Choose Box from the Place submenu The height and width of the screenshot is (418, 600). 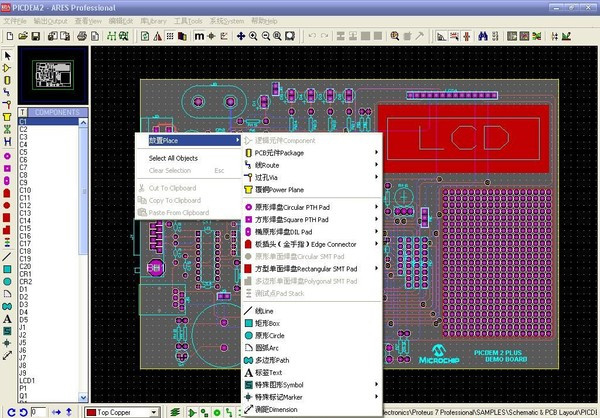point(311,323)
